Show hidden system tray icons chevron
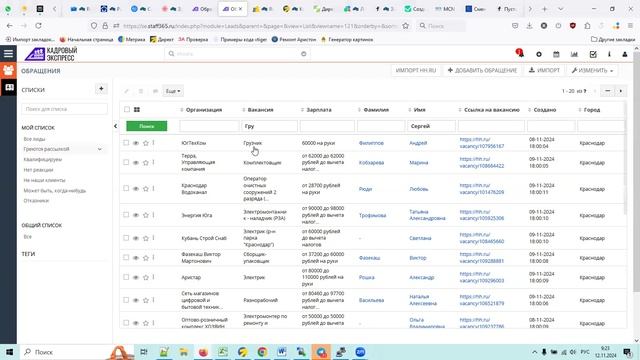 point(534,352)
